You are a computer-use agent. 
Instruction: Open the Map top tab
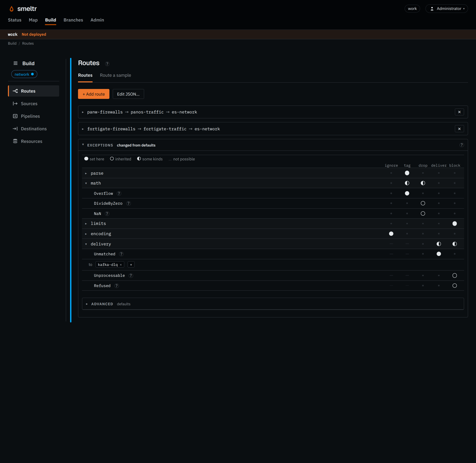33,20
